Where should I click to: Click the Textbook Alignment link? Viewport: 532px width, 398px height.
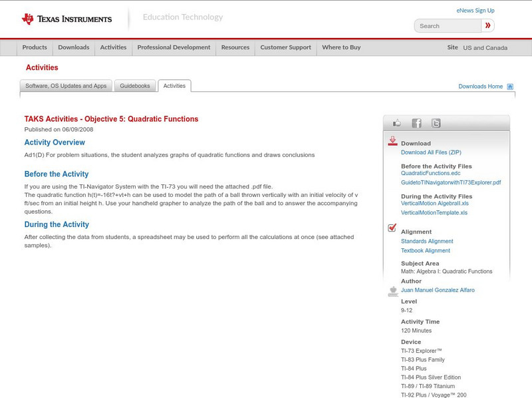pyautogui.click(x=426, y=251)
